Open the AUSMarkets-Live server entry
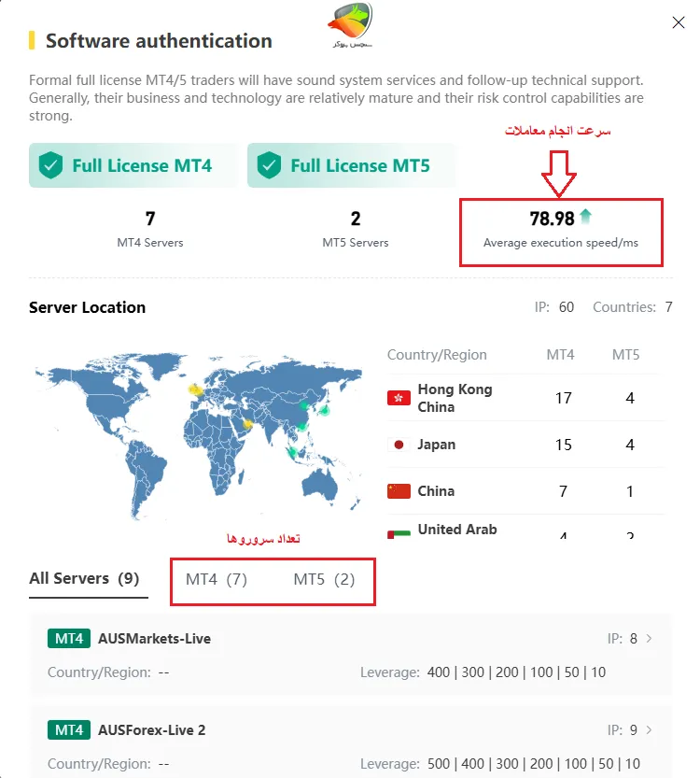The height and width of the screenshot is (778, 700). click(154, 640)
